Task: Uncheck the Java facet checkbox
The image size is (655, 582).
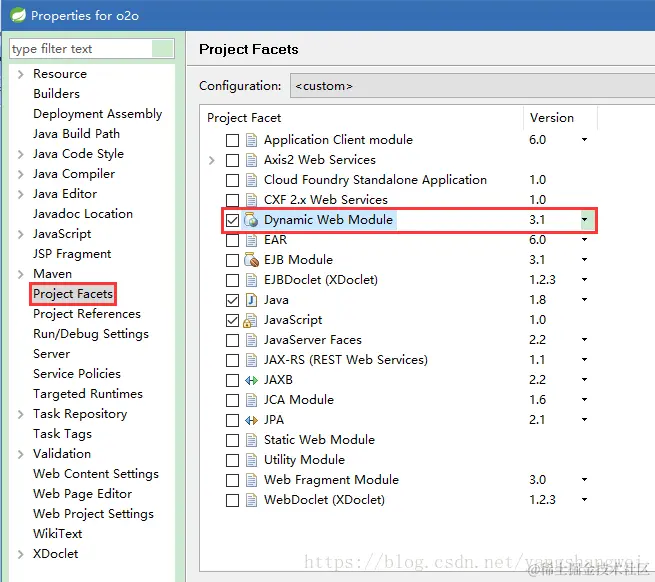Action: tap(232, 300)
